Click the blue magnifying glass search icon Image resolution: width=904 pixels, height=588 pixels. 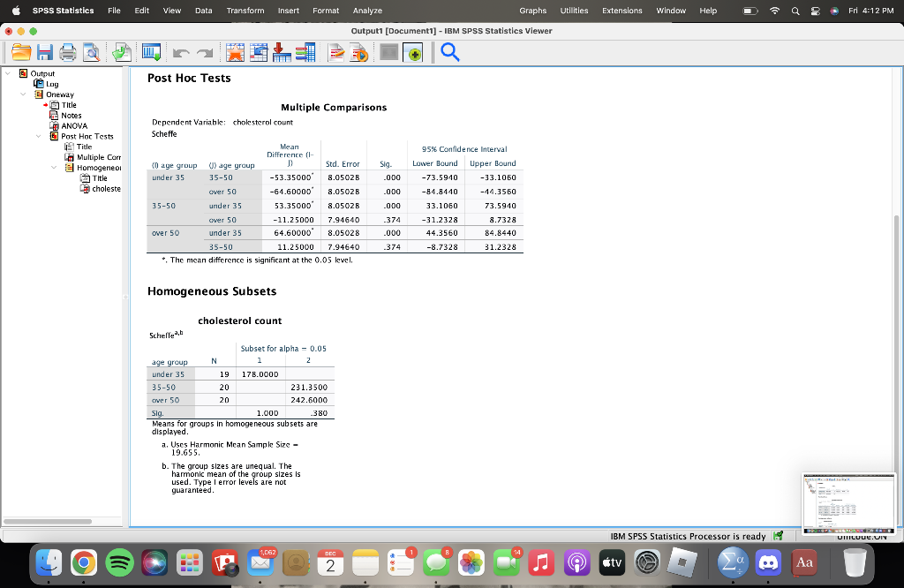pyautogui.click(x=449, y=52)
